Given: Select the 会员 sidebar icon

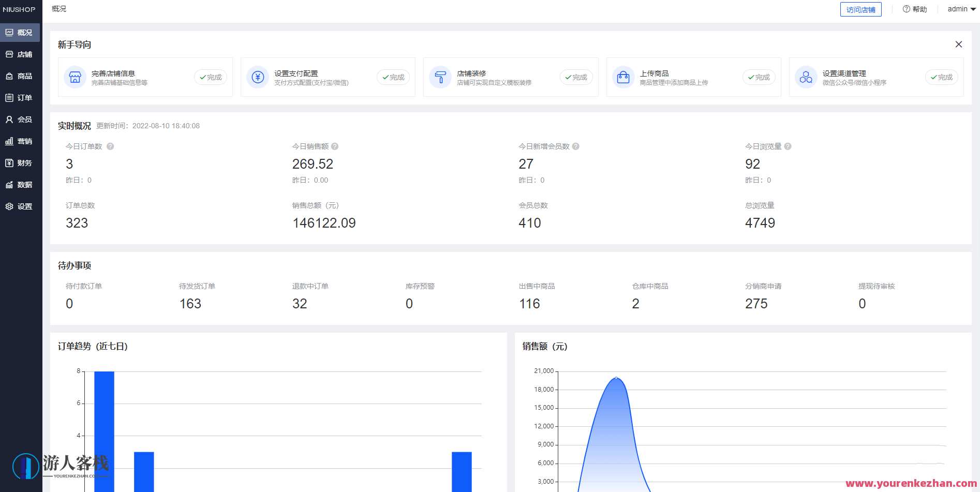Looking at the screenshot, I should [21, 119].
